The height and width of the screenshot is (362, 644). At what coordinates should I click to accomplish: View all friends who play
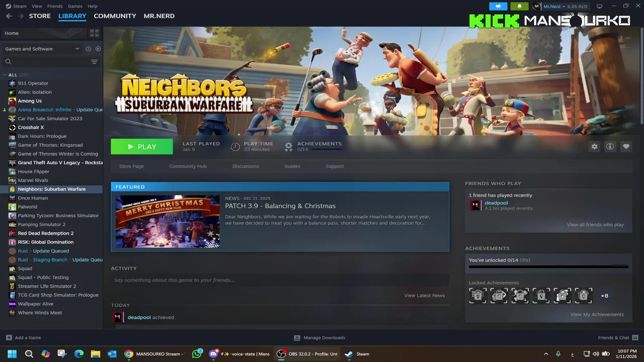click(595, 225)
